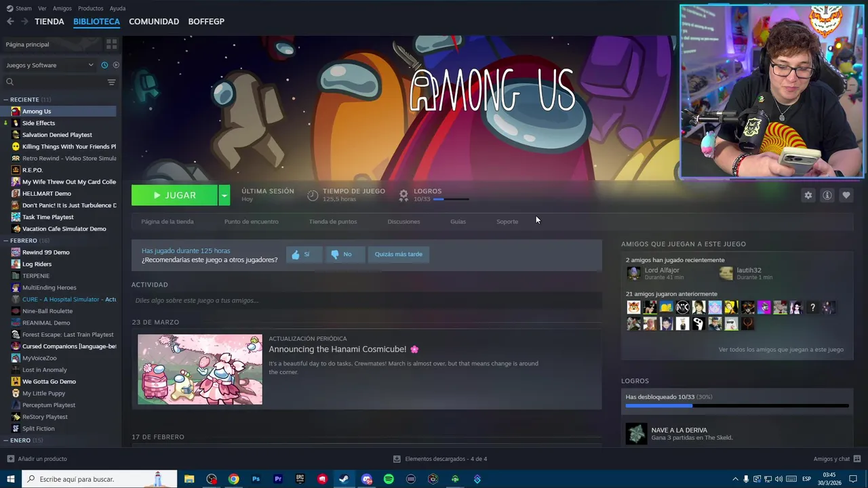Open Lord Alfajor friend avatar
This screenshot has width=868, height=488.
tap(633, 273)
